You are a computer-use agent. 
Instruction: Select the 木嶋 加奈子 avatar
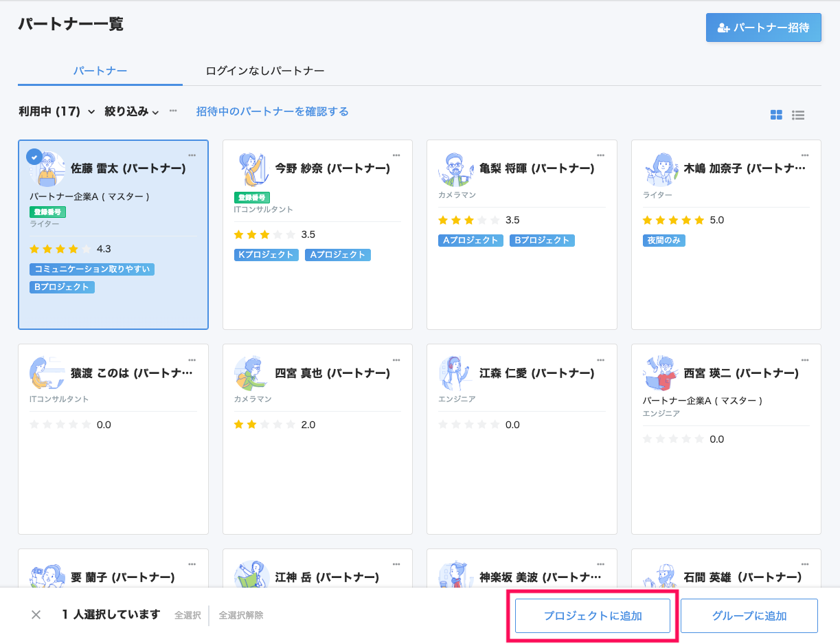tap(660, 169)
